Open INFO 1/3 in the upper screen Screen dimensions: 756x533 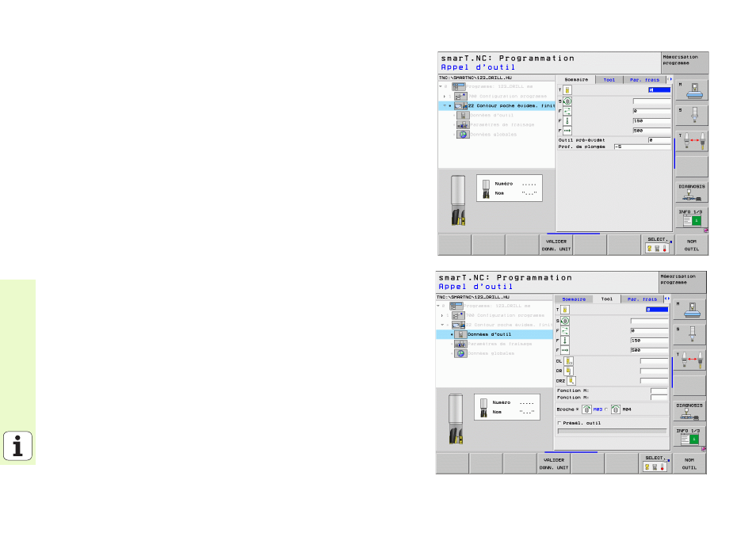click(x=692, y=219)
